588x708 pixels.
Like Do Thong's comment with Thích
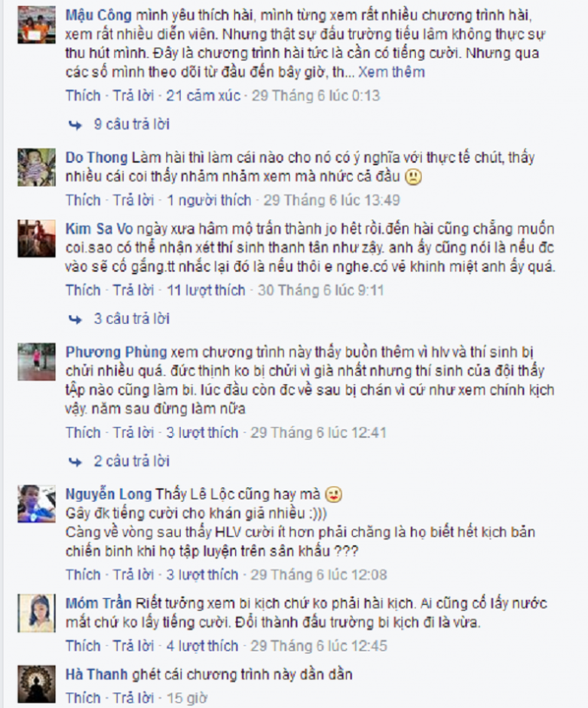tap(83, 200)
